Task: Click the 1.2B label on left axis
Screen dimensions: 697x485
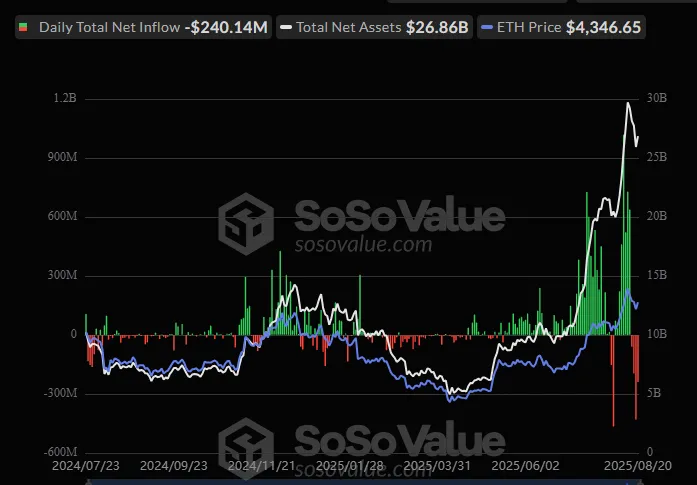Action: 65,99
